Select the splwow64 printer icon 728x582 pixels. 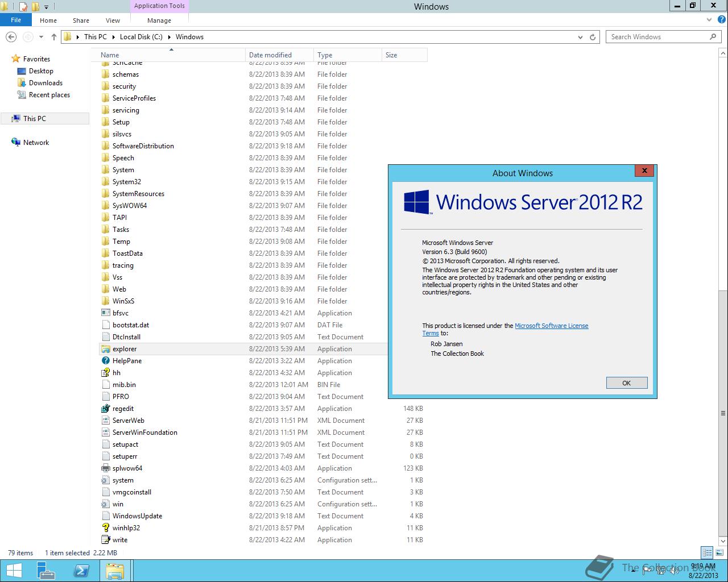coord(105,468)
